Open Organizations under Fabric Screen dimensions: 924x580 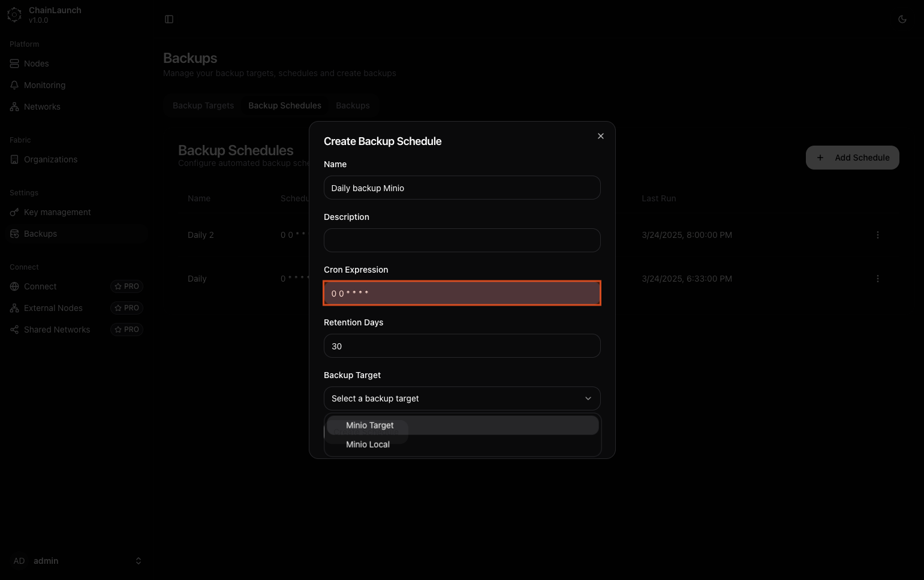click(x=50, y=159)
